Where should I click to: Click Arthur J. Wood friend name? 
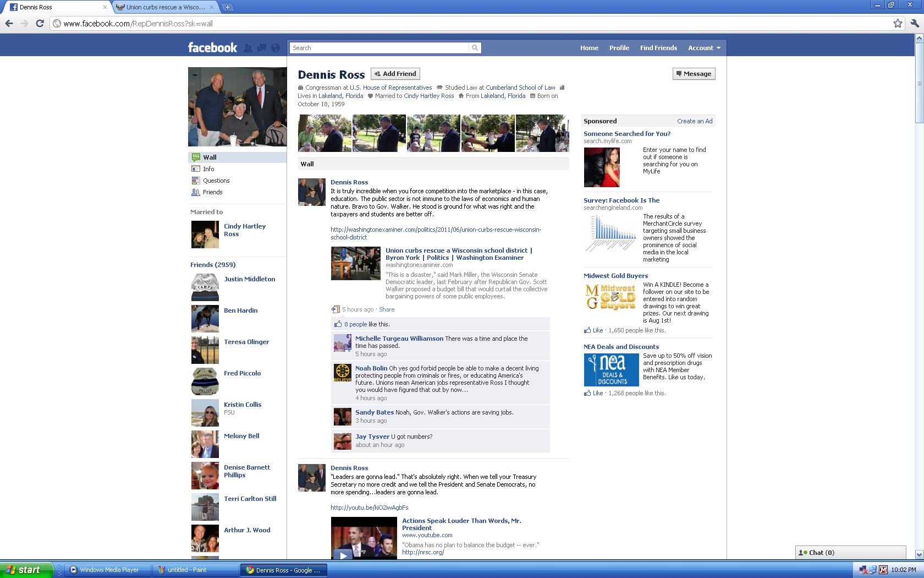coord(247,530)
